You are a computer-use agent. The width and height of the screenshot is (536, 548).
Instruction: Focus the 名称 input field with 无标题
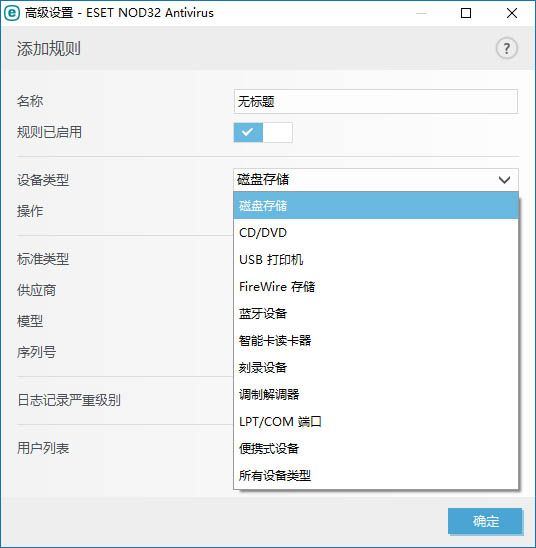click(x=376, y=101)
